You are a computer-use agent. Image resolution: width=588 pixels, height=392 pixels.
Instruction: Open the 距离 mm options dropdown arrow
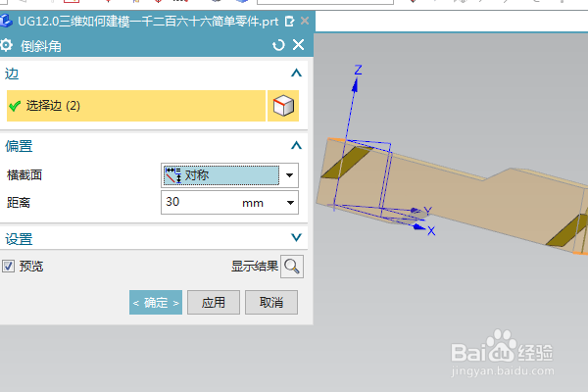click(290, 203)
